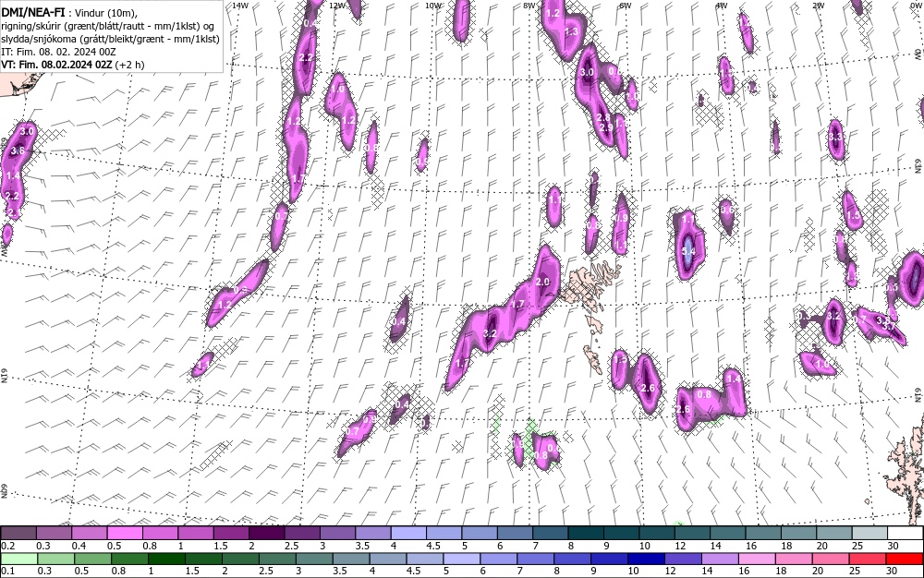This screenshot has width=924, height=578.
Task: Select the purple 3 swatch in upper legend
Action: (x=337, y=533)
